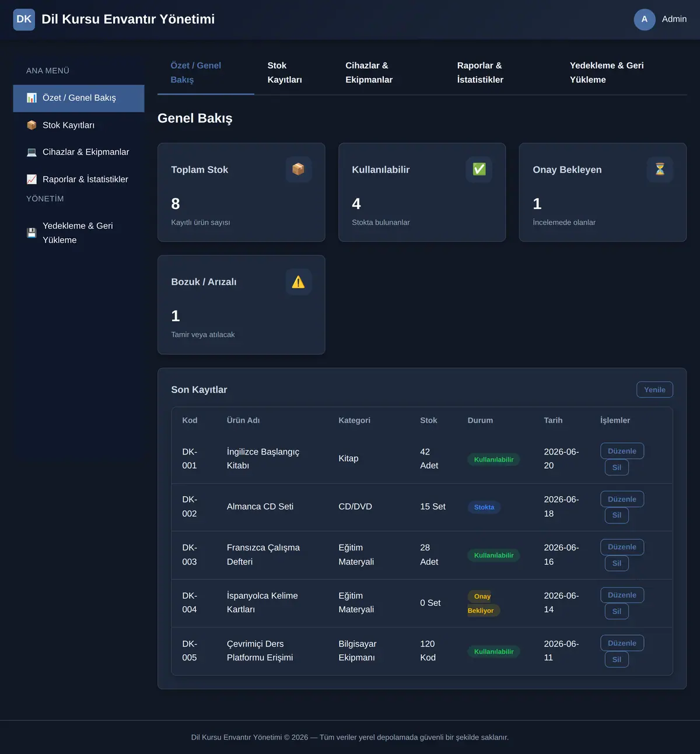Image resolution: width=700 pixels, height=754 pixels.
Task: Click the DK logo icon
Action: pyautogui.click(x=24, y=19)
